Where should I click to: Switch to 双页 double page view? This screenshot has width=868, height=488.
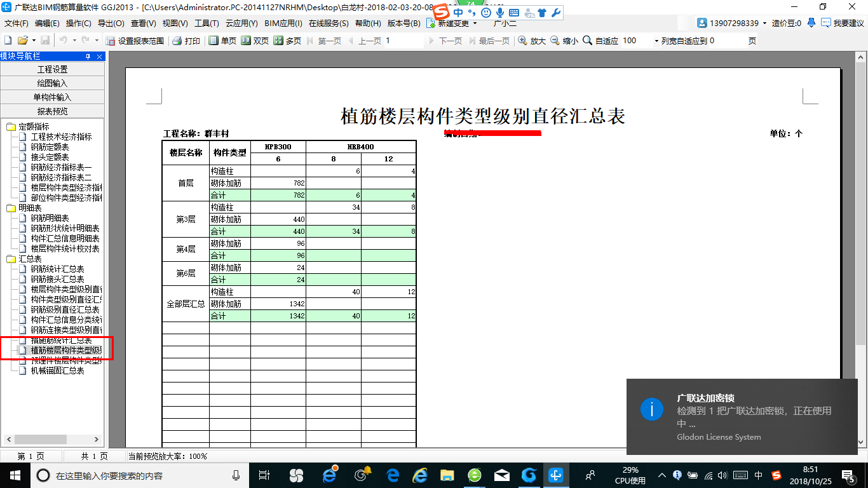pyautogui.click(x=255, y=41)
